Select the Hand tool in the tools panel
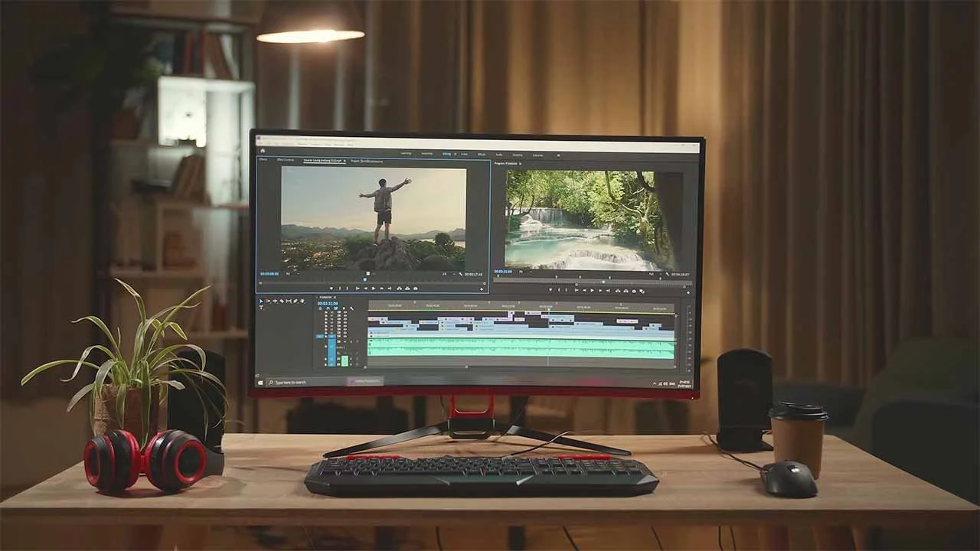The height and width of the screenshot is (551, 980). [303, 300]
